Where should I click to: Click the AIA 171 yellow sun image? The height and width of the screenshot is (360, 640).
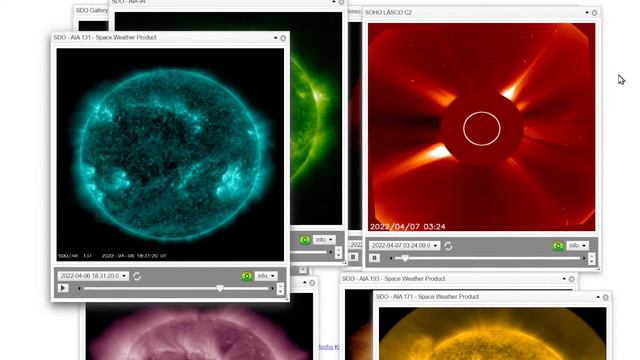tap(493, 333)
